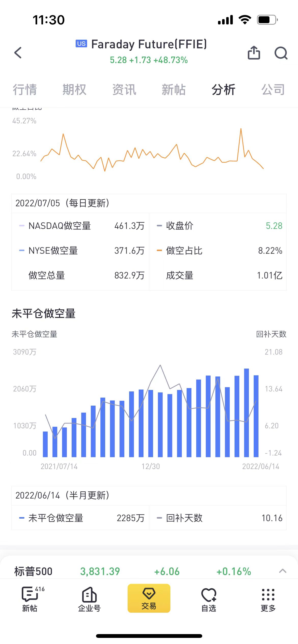Tap the 收盘价 legend row
The width and height of the screenshot is (298, 644).
tap(218, 226)
